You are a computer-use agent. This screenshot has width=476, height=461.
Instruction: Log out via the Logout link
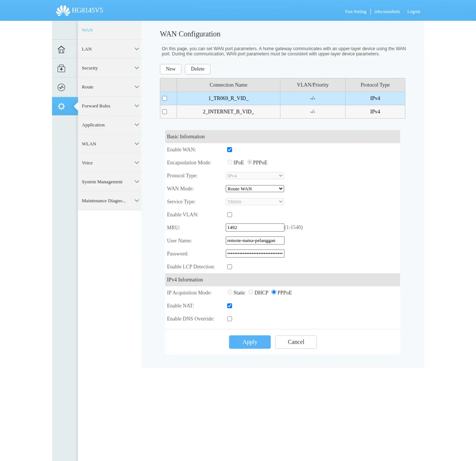(x=413, y=12)
